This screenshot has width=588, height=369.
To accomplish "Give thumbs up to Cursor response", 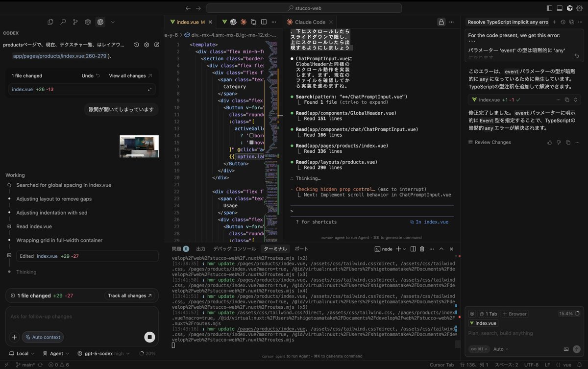I will point(550,142).
